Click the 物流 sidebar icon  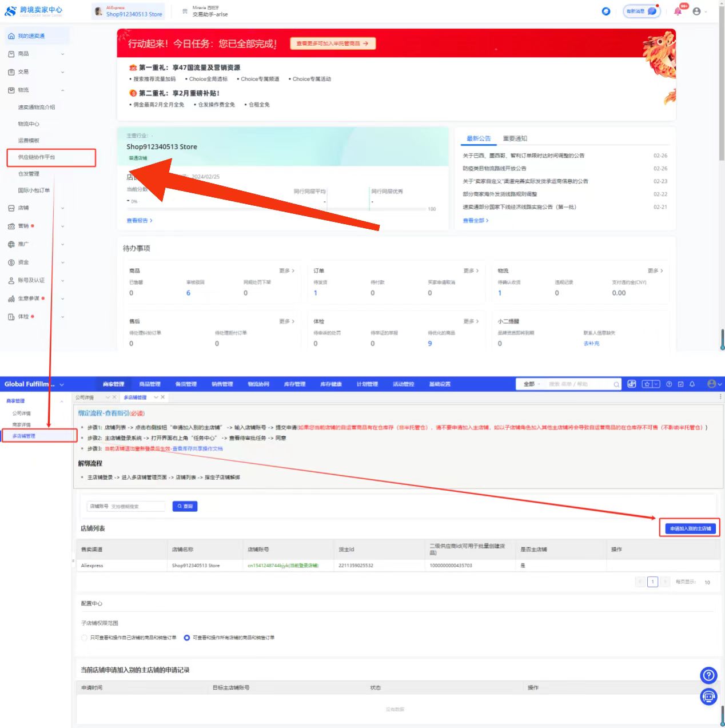(x=11, y=90)
